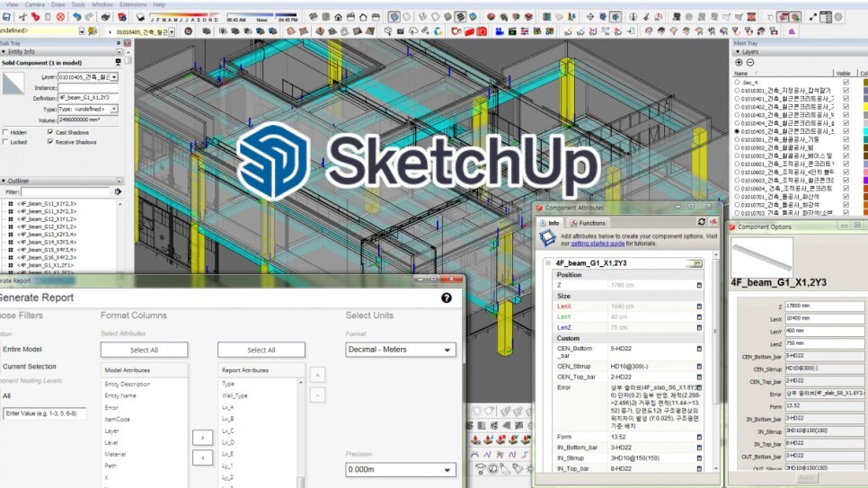This screenshot has height=488, width=868.
Task: Open the Tools menu
Action: tap(78, 4)
